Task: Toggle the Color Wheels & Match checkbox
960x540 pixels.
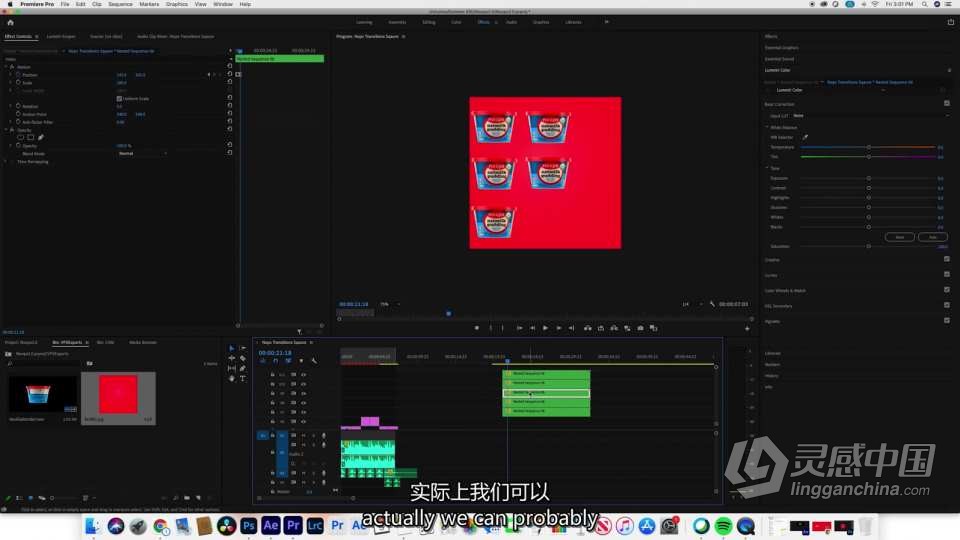Action: (x=947, y=290)
